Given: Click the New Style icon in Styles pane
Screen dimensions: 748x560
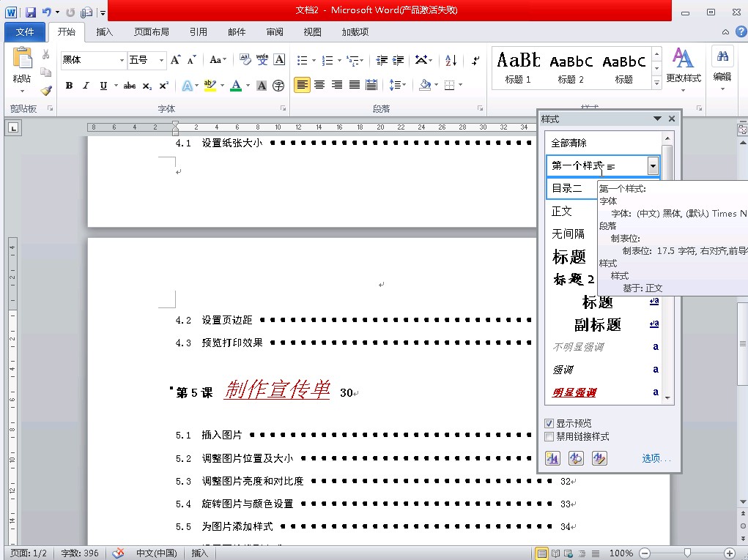Looking at the screenshot, I should pos(553,458).
